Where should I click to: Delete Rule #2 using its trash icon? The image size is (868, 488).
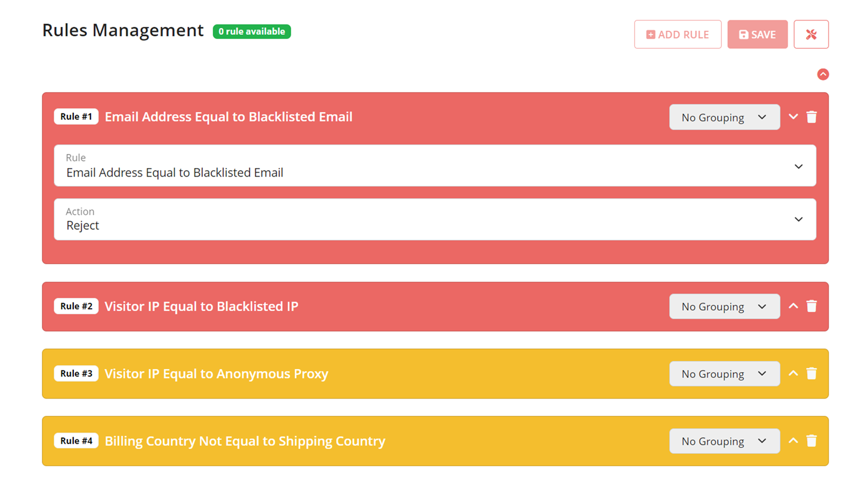pos(812,306)
